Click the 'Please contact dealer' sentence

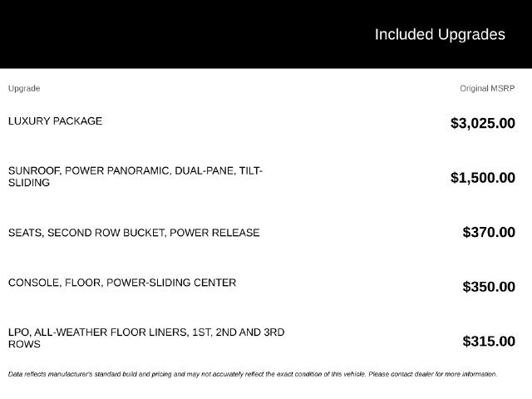point(433,374)
